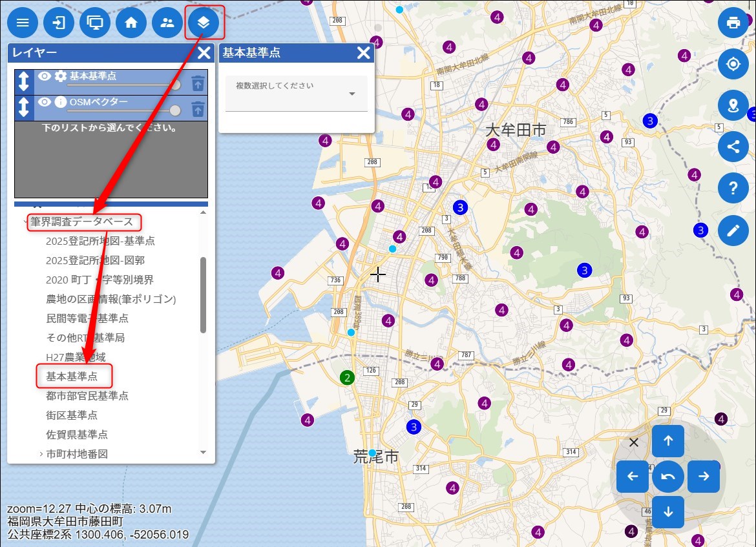756x547 pixels.
Task: Open the share icon
Action: pos(733,146)
